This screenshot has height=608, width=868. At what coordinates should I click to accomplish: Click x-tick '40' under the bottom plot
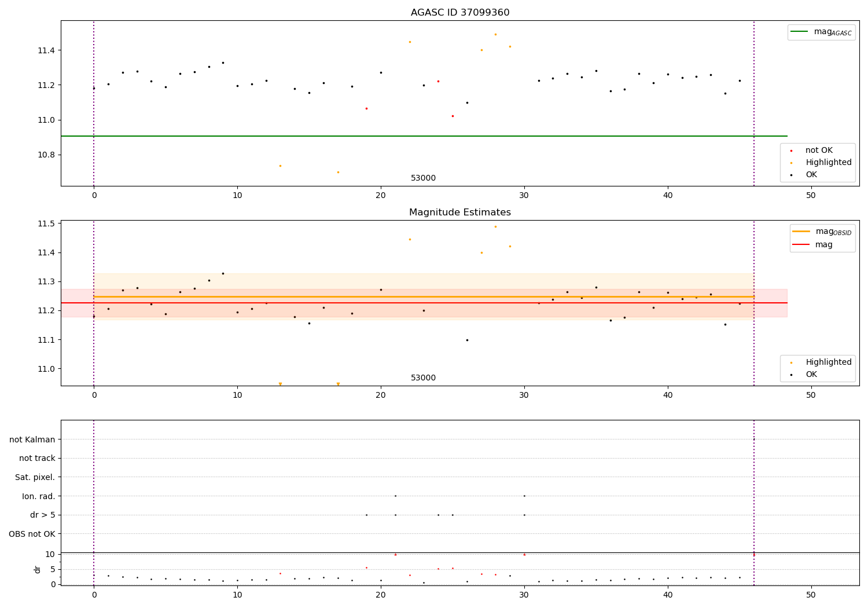click(x=667, y=595)
